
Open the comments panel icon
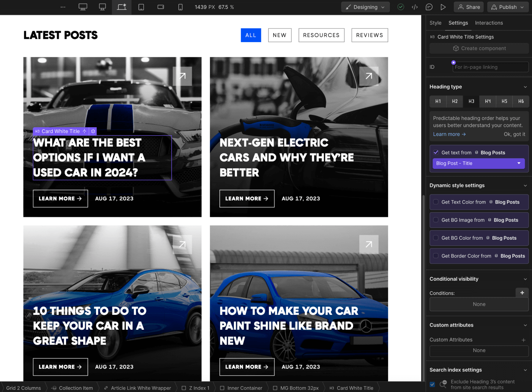point(429,7)
